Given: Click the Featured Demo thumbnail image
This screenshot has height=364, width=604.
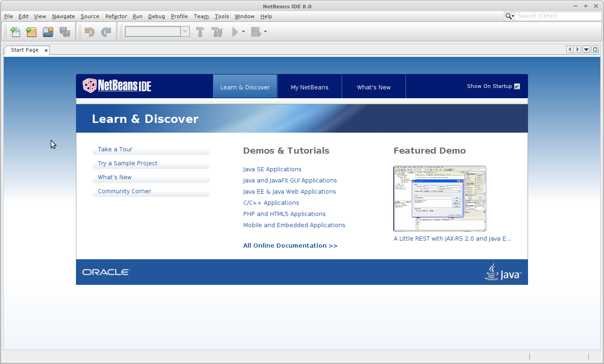Looking at the screenshot, I should (x=440, y=199).
